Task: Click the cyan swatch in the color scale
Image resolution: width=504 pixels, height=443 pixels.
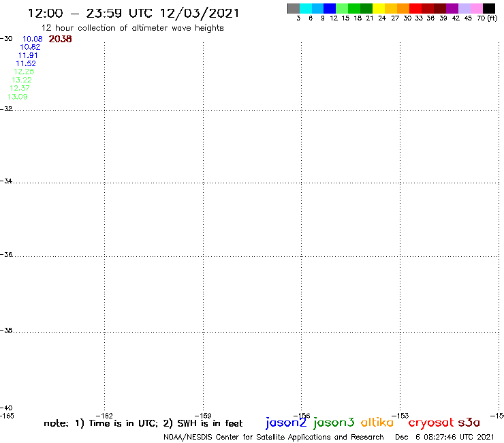Action: click(x=306, y=8)
